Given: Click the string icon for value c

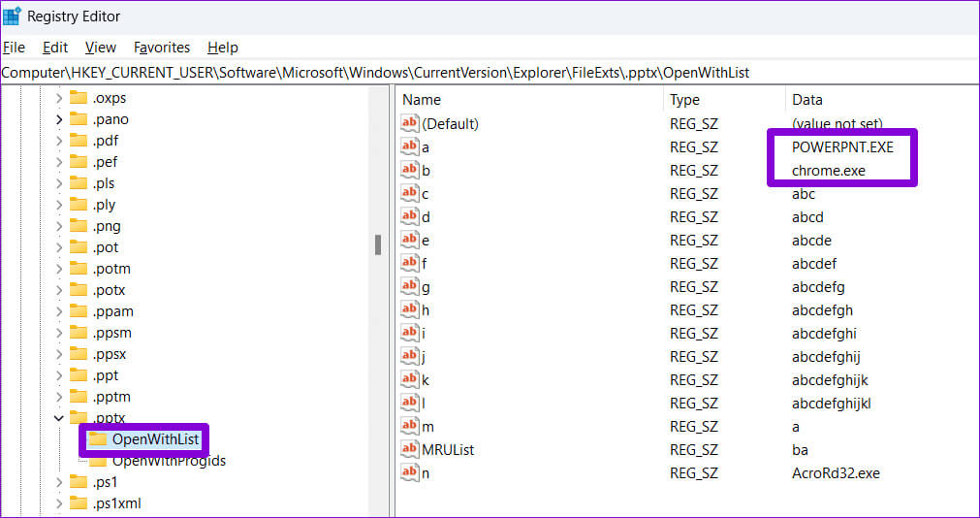Looking at the screenshot, I should pos(410,193).
